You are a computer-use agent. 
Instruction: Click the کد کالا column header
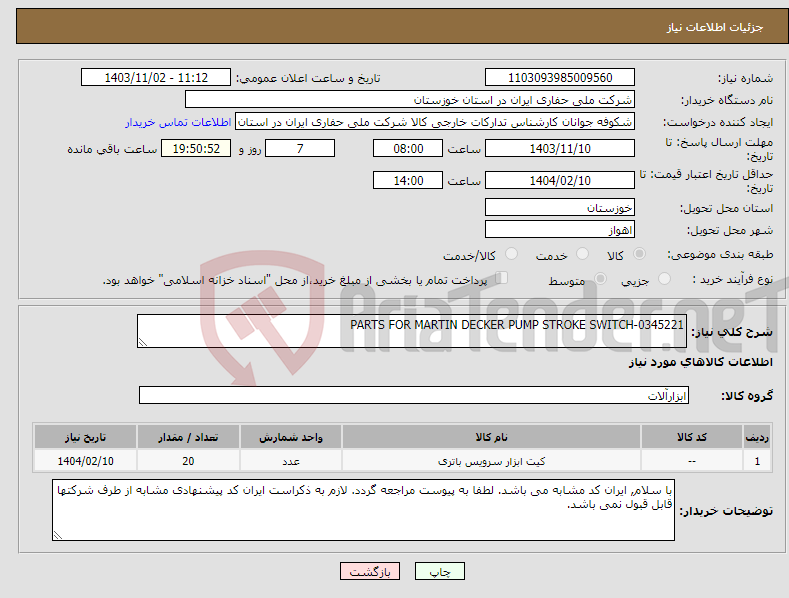692,437
